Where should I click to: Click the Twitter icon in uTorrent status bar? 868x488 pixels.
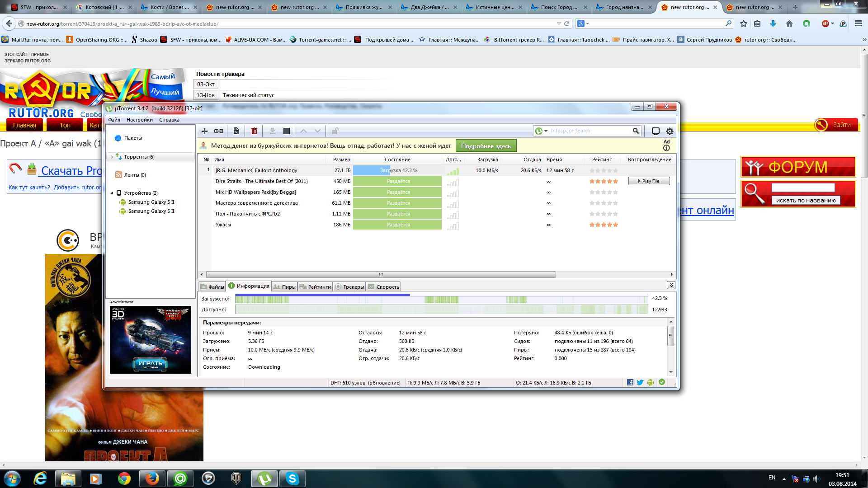click(640, 382)
